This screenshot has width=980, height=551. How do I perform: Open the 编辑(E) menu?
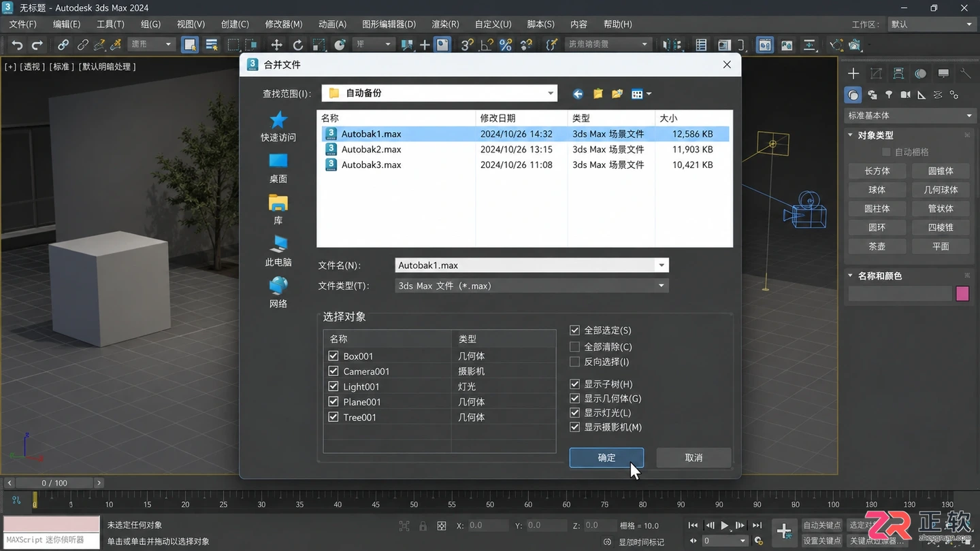click(x=67, y=24)
